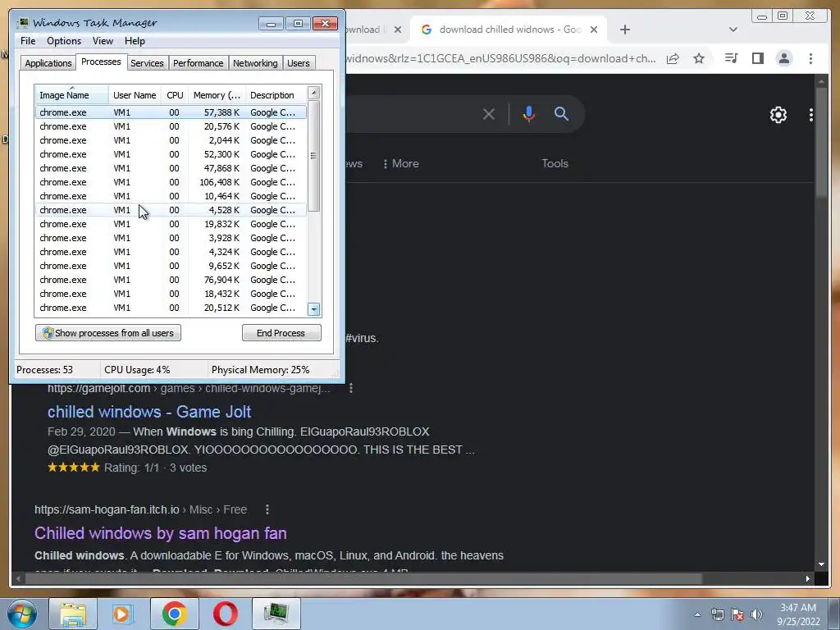Open Chrome profile avatar button
The image size is (840, 630).
783,58
